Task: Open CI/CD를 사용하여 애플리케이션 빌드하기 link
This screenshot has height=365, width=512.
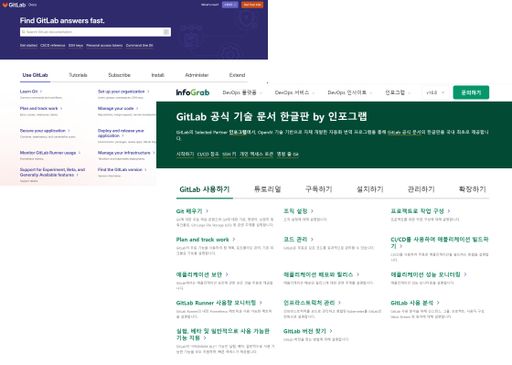Action: click(439, 242)
